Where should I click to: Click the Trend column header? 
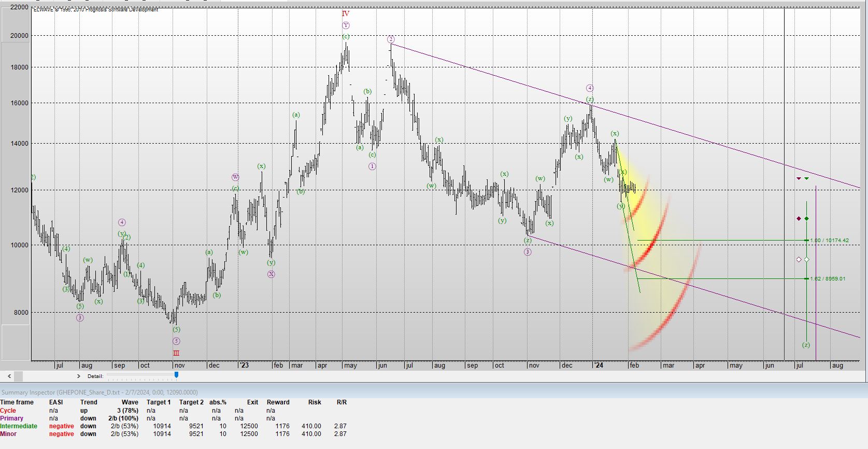coord(89,402)
